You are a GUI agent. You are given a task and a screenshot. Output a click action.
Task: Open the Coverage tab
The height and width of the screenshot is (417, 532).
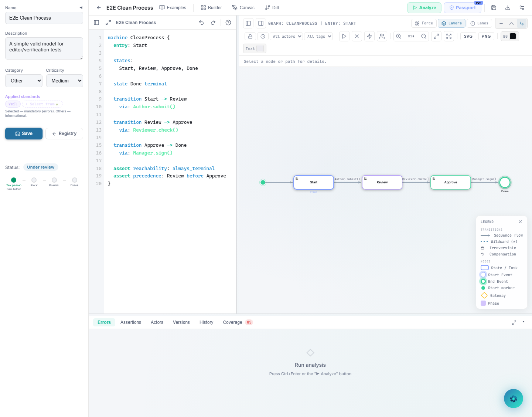point(232,322)
